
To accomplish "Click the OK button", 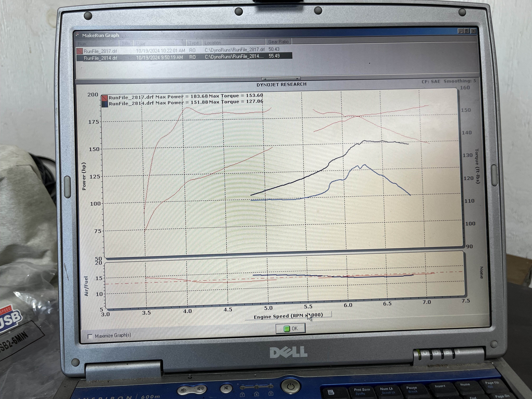I will click(x=291, y=329).
